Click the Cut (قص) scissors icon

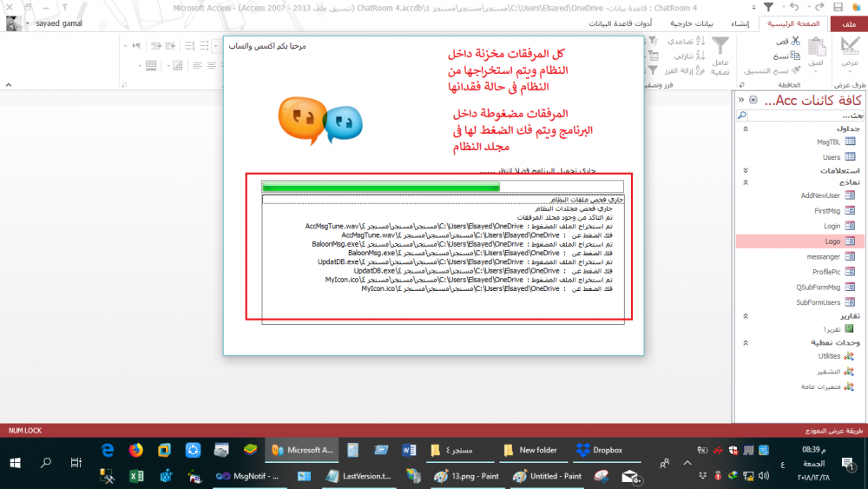click(x=795, y=41)
